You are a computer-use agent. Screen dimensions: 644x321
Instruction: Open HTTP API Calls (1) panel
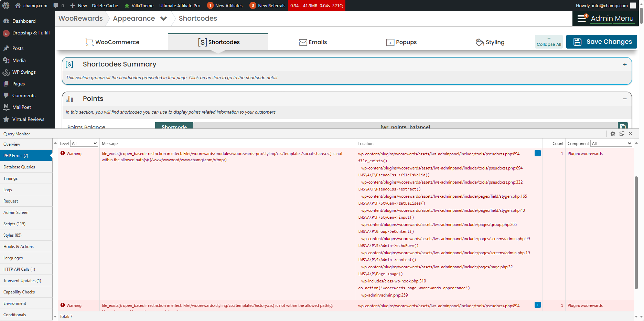pos(26,269)
